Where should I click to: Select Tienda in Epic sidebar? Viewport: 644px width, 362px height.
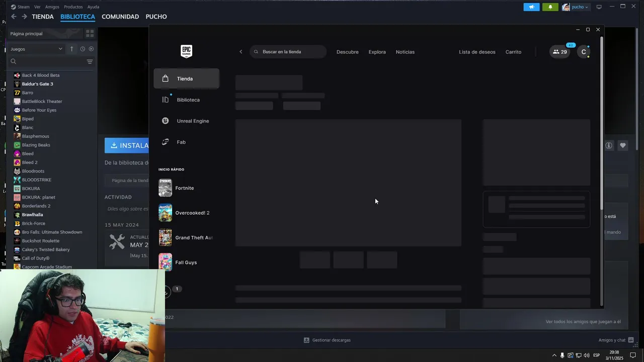[x=186, y=78]
